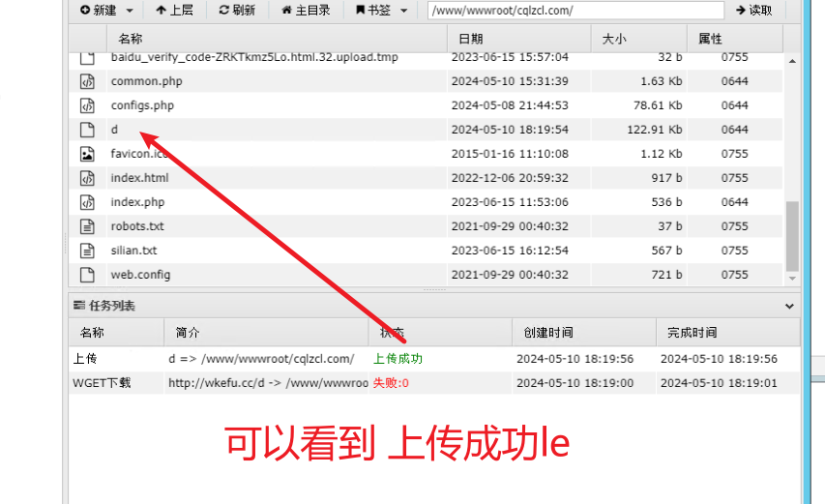This screenshot has height=504, width=825.
Task: Click the file icon for d
Action: (87, 130)
